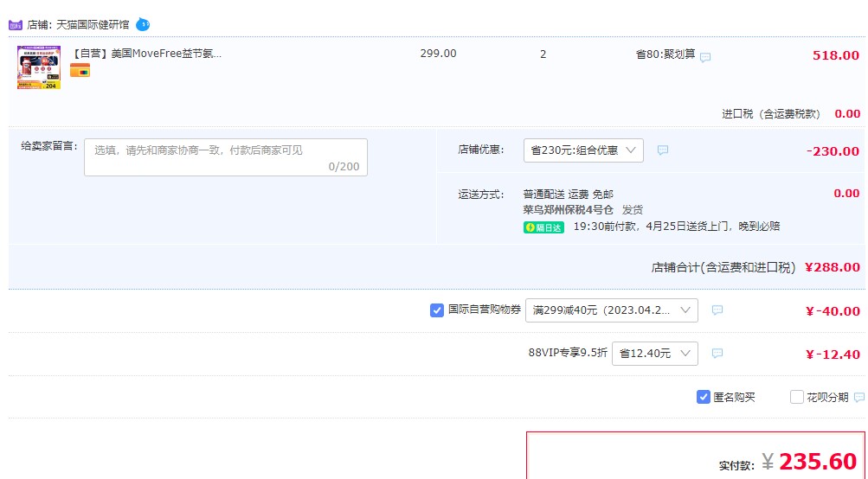Click the unit price 299.00
The height and width of the screenshot is (479, 868).
pos(439,54)
